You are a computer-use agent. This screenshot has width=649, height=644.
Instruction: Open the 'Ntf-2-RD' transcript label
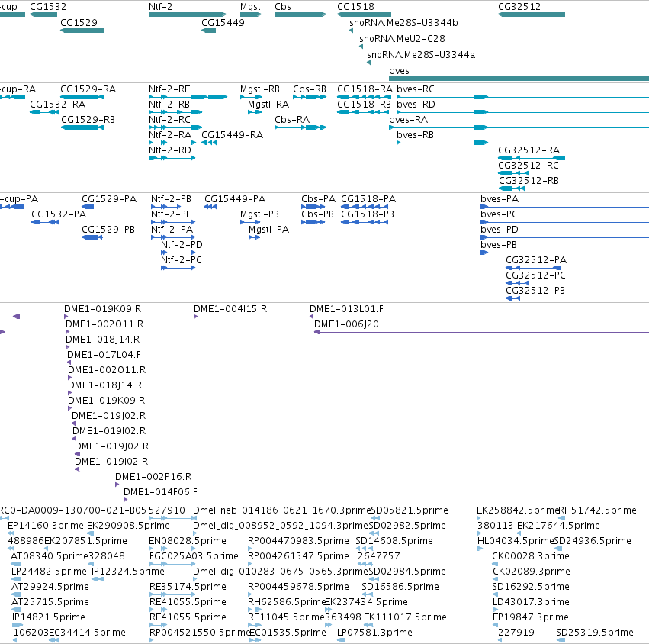(170, 150)
